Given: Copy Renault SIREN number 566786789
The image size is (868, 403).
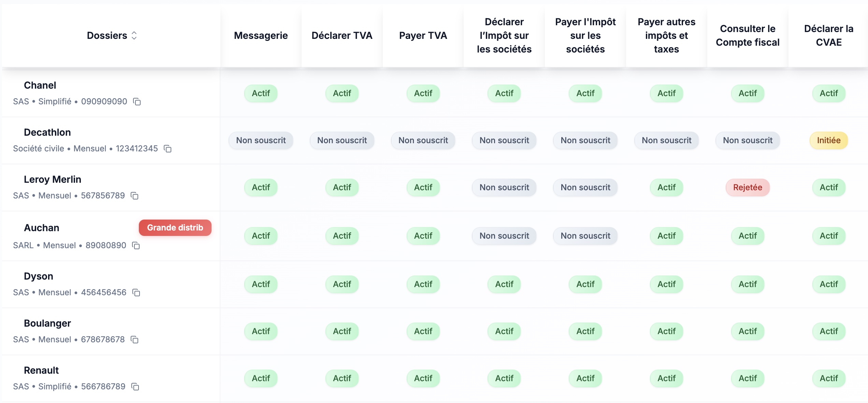Looking at the screenshot, I should pyautogui.click(x=135, y=387).
